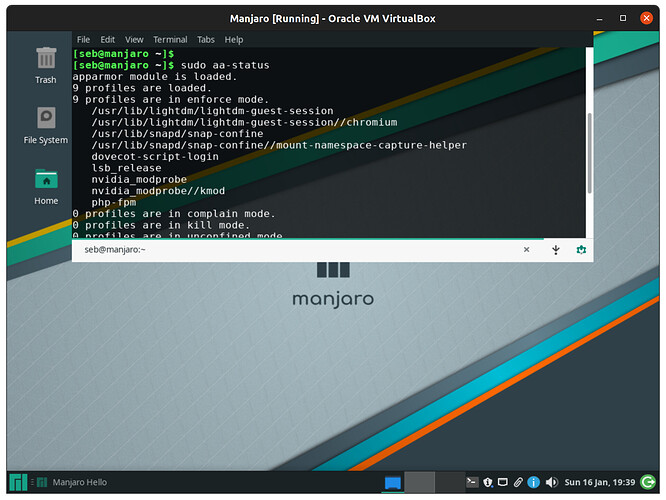Click the display monitor tray icon
666x500 pixels.
[502, 482]
